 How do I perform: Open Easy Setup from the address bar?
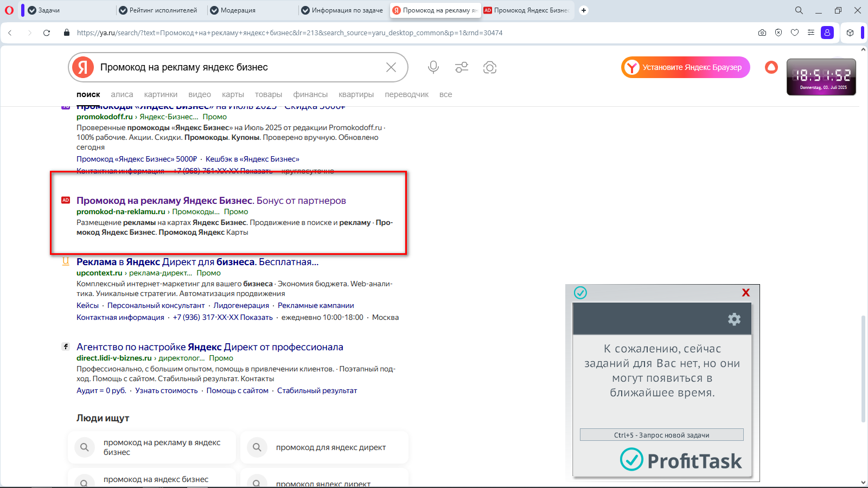coord(811,33)
